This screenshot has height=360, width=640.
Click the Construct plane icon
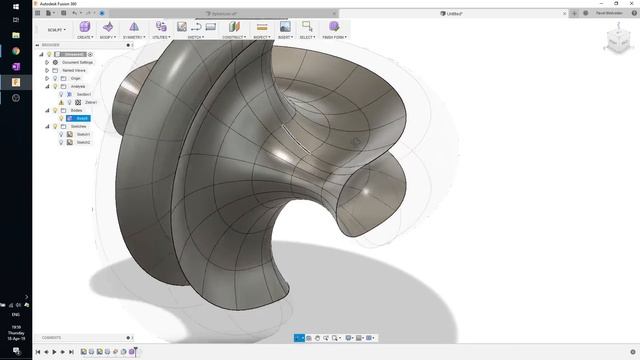pos(234,27)
